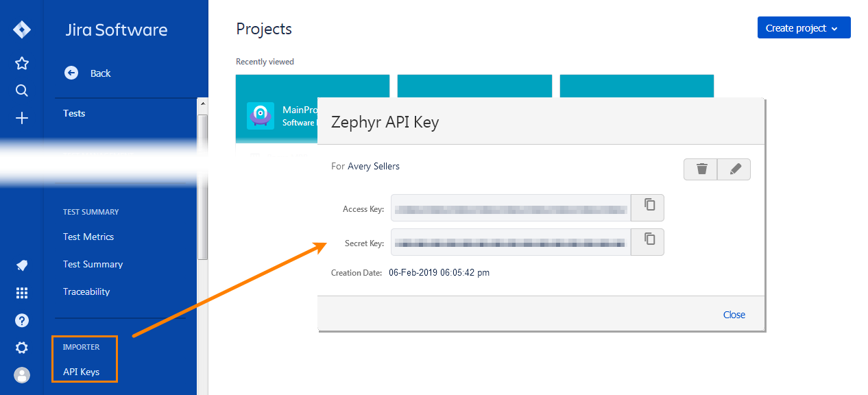Image resolution: width=868 pixels, height=395 pixels.
Task: Close the Zephyr API Key dialog
Action: [734, 314]
